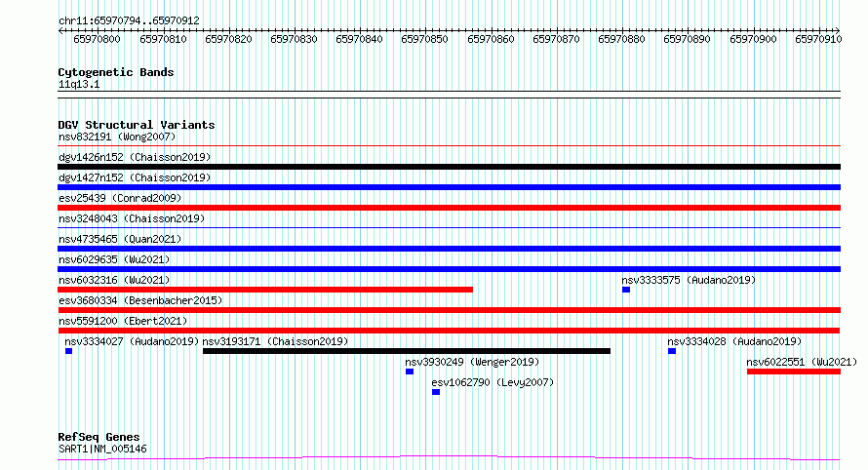Open the nsv3930249 (Wenger2019) label
868x470 pixels.
pyautogui.click(x=472, y=362)
